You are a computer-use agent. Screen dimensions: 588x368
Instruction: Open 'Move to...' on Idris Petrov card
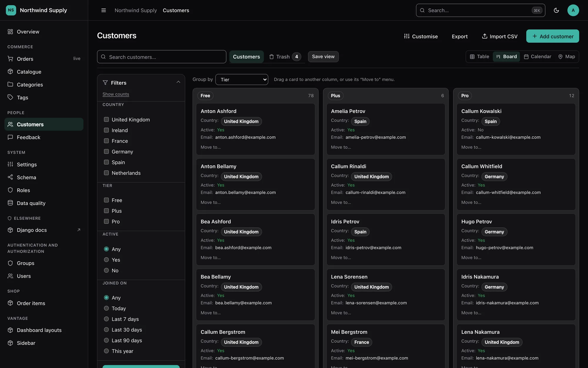coord(341,258)
